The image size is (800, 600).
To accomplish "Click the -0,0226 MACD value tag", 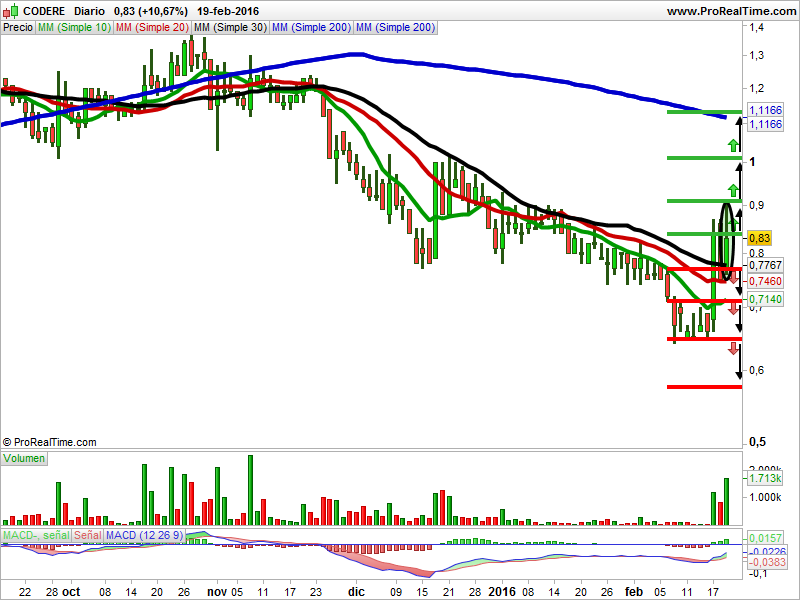I will [x=766, y=552].
